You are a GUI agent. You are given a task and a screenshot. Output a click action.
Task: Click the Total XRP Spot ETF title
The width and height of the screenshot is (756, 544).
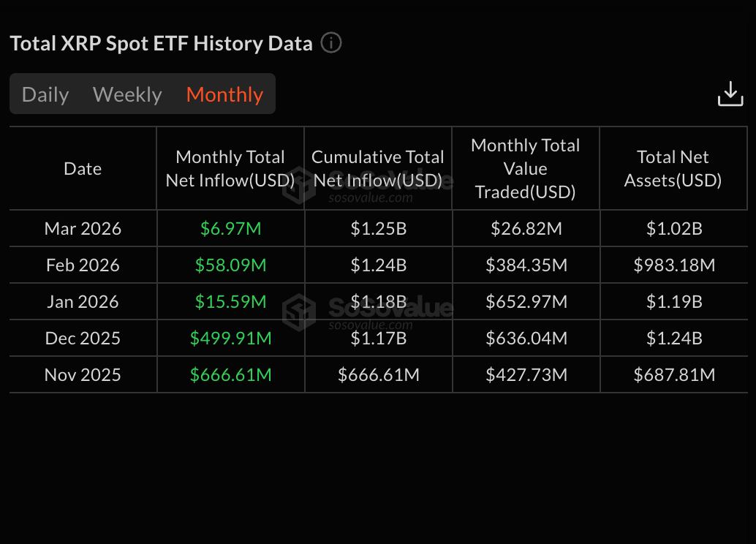click(159, 43)
